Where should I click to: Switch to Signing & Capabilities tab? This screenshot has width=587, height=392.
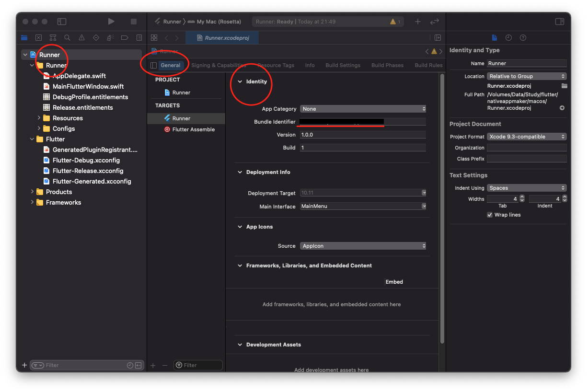coord(219,65)
